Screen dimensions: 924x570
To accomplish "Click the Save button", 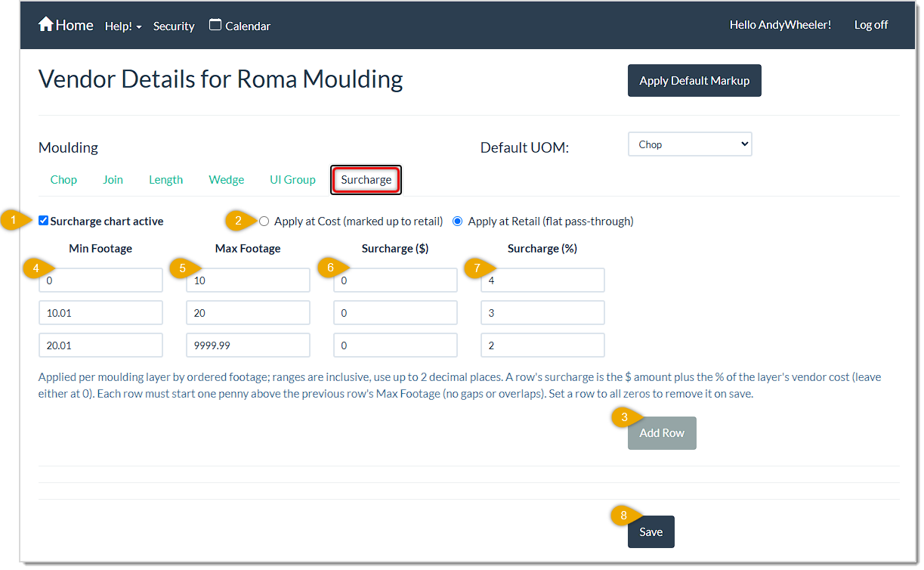I will click(651, 532).
